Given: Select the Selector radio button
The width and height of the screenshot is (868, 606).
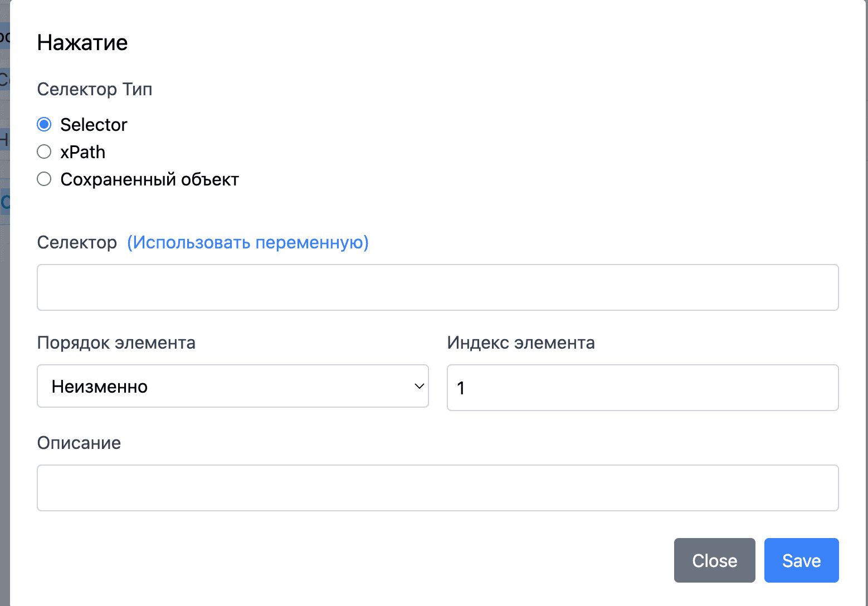Looking at the screenshot, I should [44, 124].
